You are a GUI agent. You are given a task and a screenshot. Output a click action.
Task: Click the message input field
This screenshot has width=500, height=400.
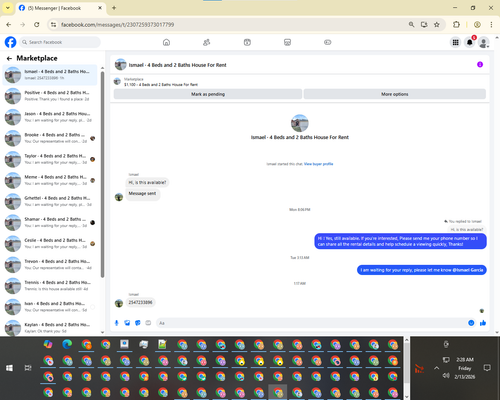tap(312, 323)
